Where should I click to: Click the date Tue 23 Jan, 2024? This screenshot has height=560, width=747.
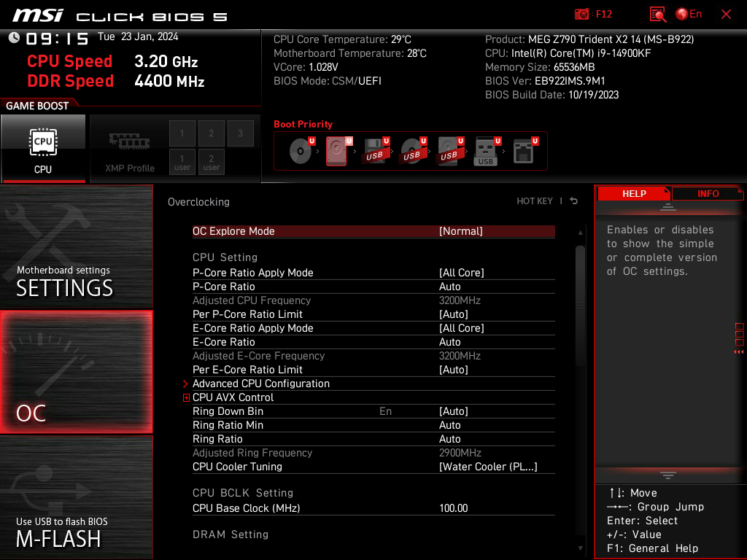pos(138,36)
